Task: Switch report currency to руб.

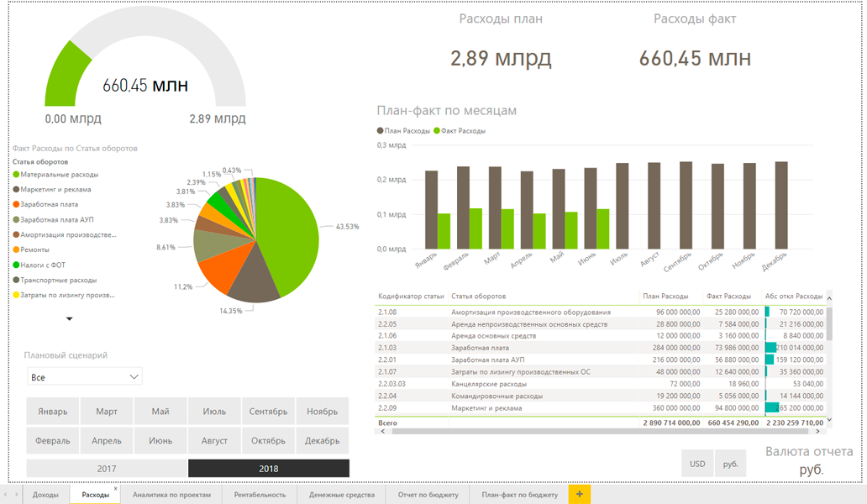Action: click(x=730, y=464)
